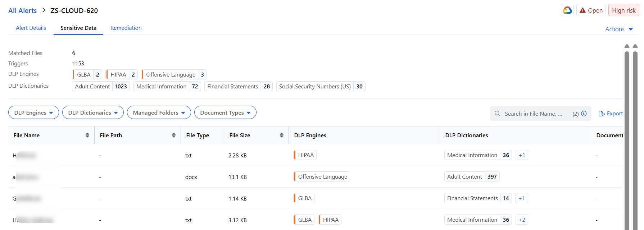Sort by File Path column
The image size is (644, 230).
(173, 135)
